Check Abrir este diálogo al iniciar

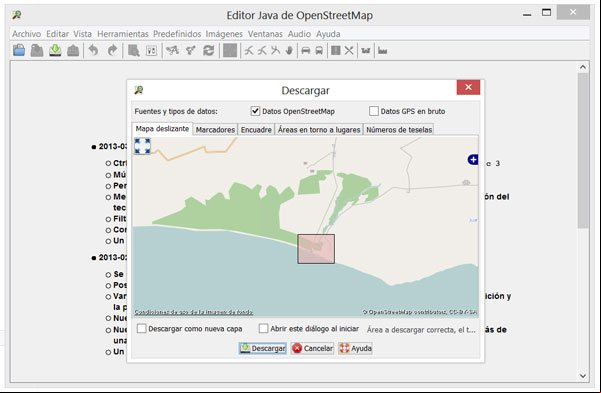263,329
